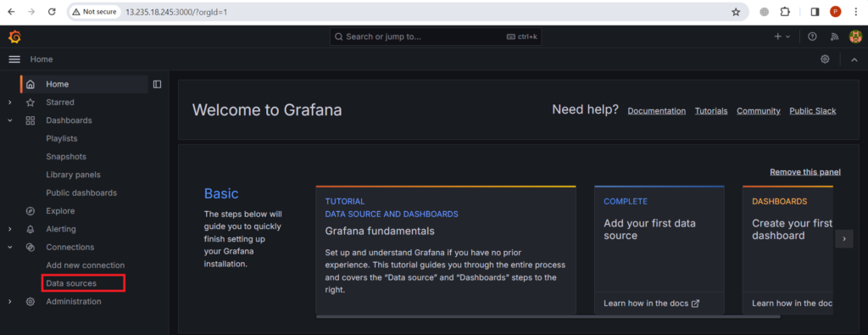This screenshot has width=868, height=335.
Task: Click the Administration gear icon
Action: click(x=31, y=302)
